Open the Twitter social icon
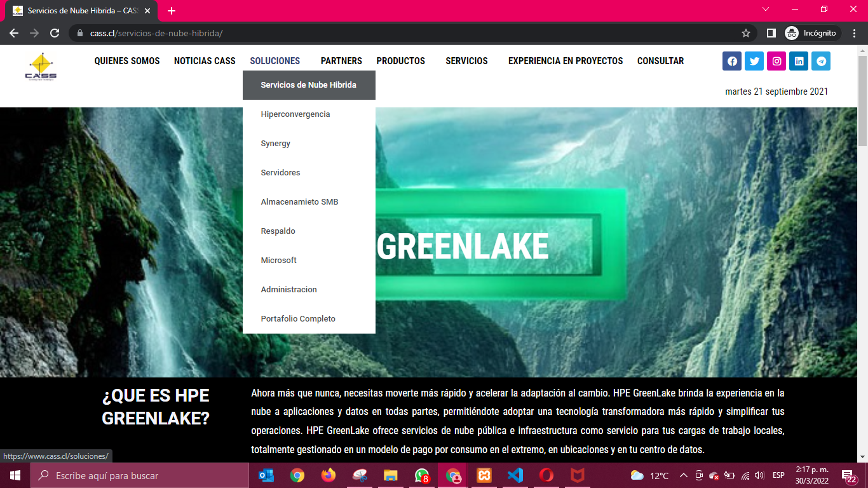 click(x=754, y=61)
